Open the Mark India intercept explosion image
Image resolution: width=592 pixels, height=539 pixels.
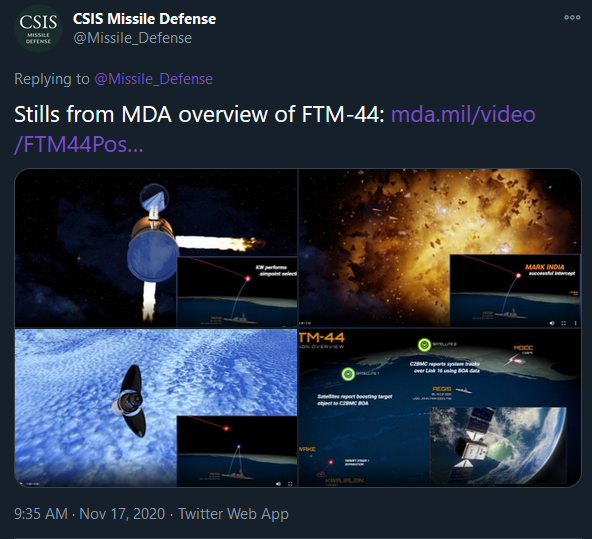[440, 248]
